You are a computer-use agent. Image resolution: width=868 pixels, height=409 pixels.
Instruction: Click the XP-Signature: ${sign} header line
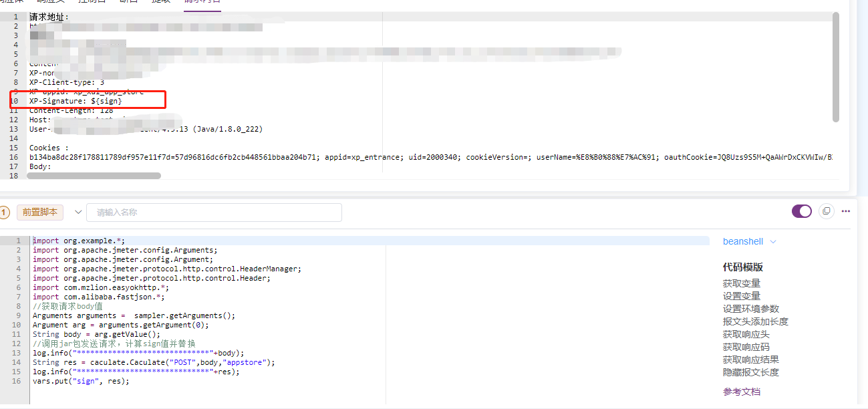click(76, 101)
